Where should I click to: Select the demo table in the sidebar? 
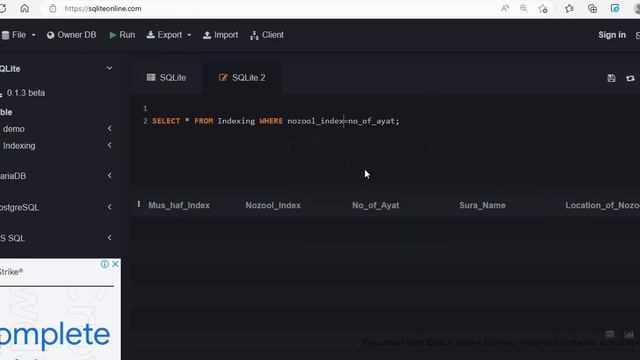14,129
